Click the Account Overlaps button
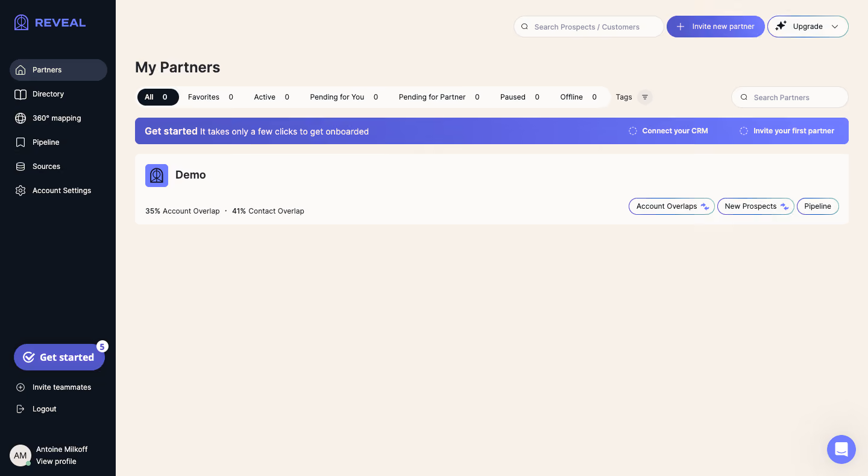Viewport: 868px width, 476px height. tap(671, 206)
